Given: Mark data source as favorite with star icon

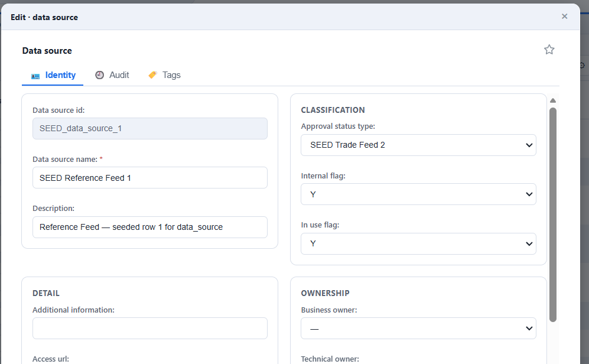Looking at the screenshot, I should [x=549, y=50].
